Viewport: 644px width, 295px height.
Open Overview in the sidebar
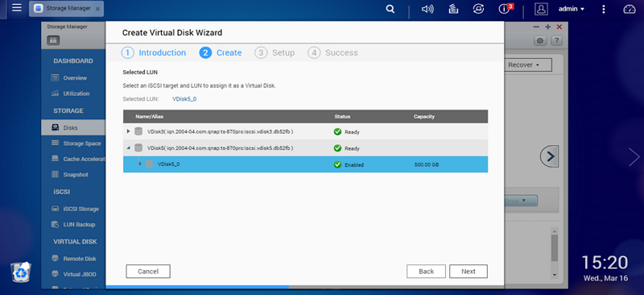[x=75, y=77]
